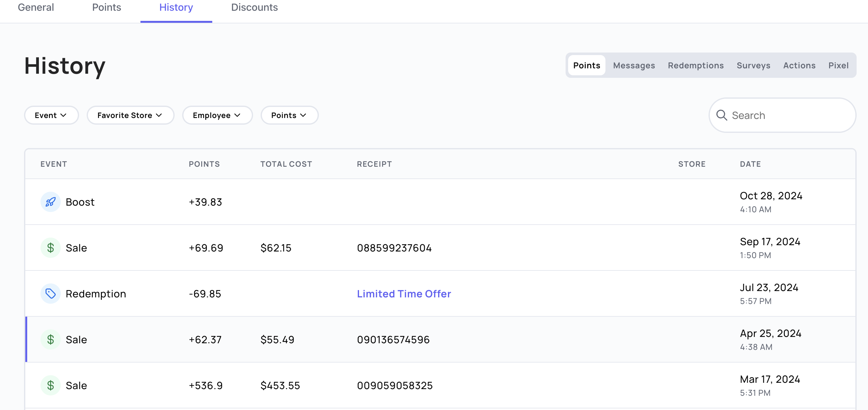Switch to the General tab
Screen dimensions: 868x410
[x=36, y=7]
